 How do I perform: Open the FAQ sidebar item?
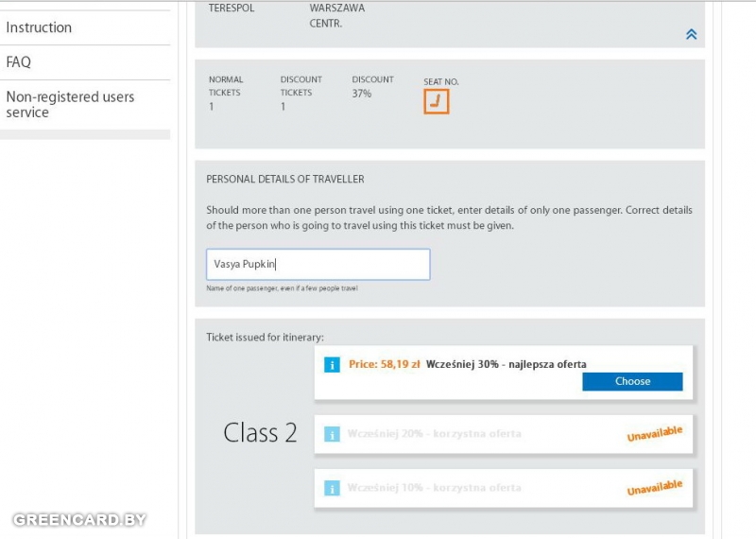pos(19,62)
